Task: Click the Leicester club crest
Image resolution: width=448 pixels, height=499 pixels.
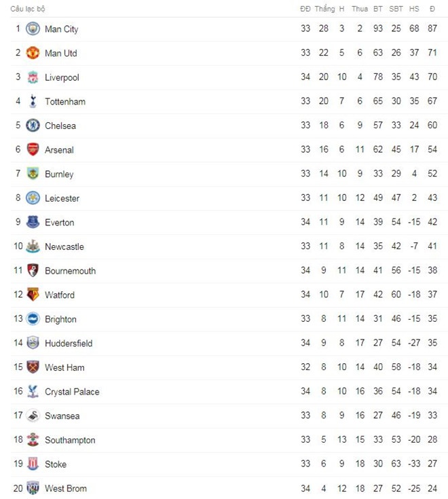Action: click(x=33, y=198)
